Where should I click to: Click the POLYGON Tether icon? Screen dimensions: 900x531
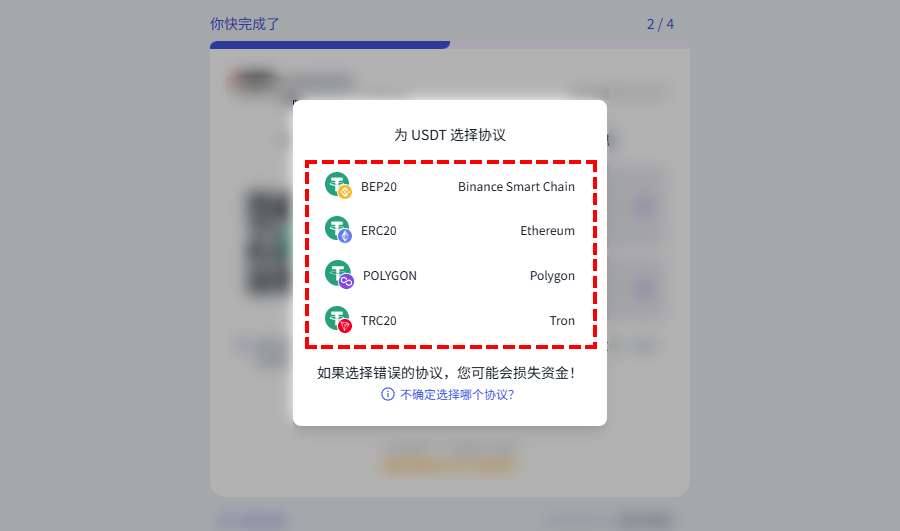click(339, 274)
